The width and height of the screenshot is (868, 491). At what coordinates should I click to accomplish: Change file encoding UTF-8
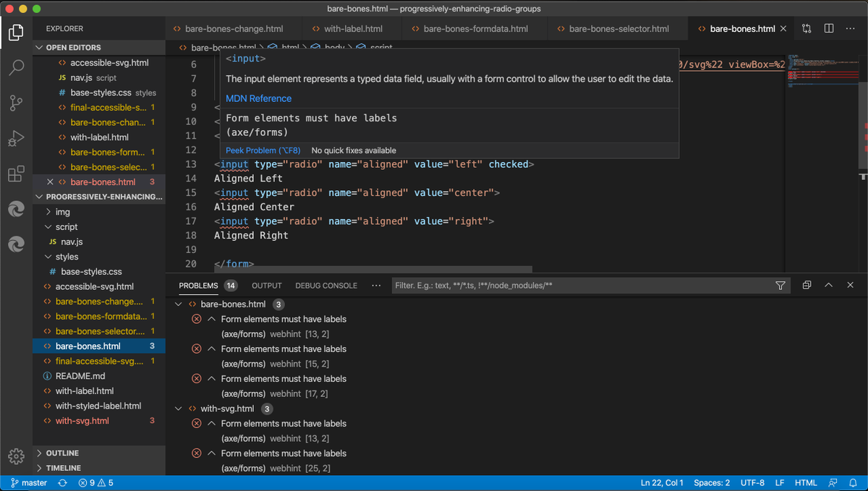coord(752,483)
